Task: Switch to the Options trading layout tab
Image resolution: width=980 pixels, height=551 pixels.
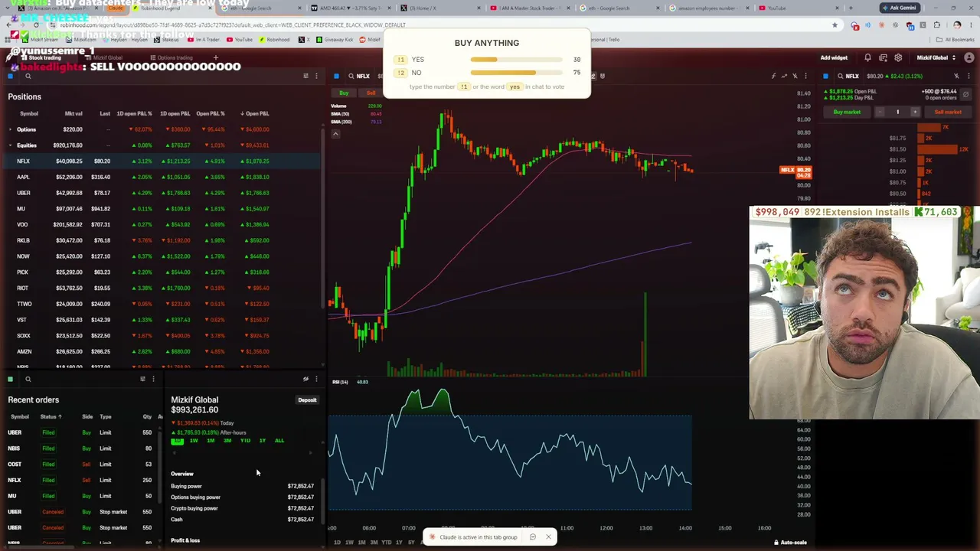Action: click(171, 57)
